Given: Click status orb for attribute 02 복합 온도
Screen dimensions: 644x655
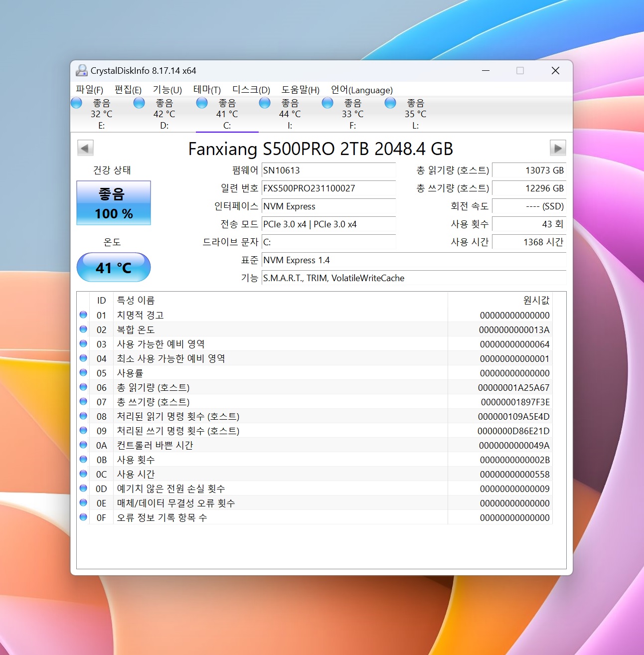Looking at the screenshot, I should pyautogui.click(x=83, y=329).
